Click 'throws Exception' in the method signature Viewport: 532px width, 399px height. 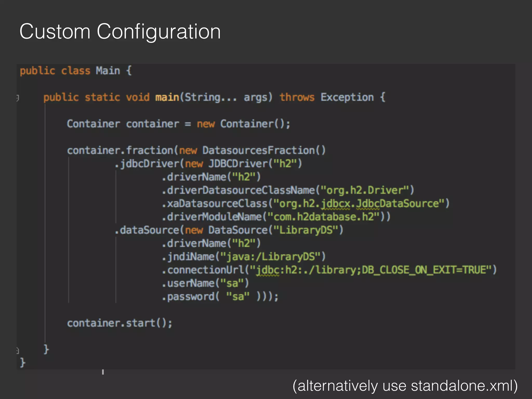coord(327,97)
